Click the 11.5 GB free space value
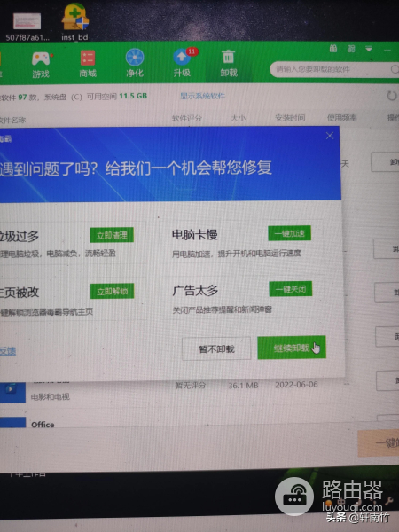 pos(133,96)
